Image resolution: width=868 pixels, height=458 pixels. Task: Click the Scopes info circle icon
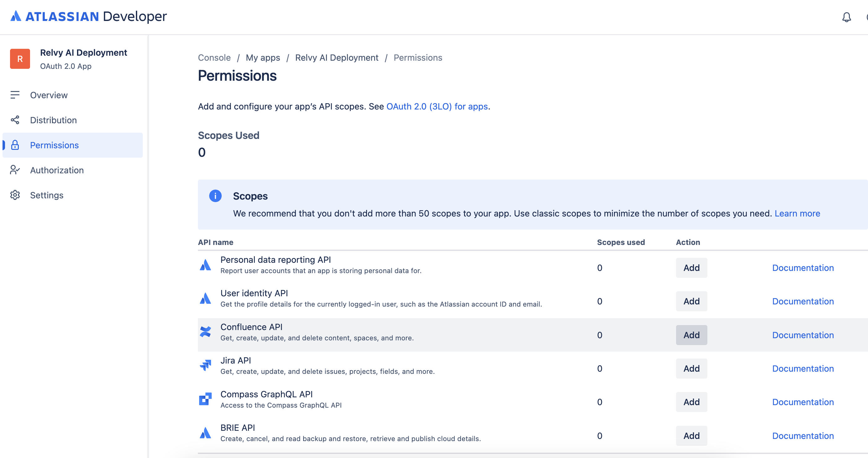pos(215,196)
